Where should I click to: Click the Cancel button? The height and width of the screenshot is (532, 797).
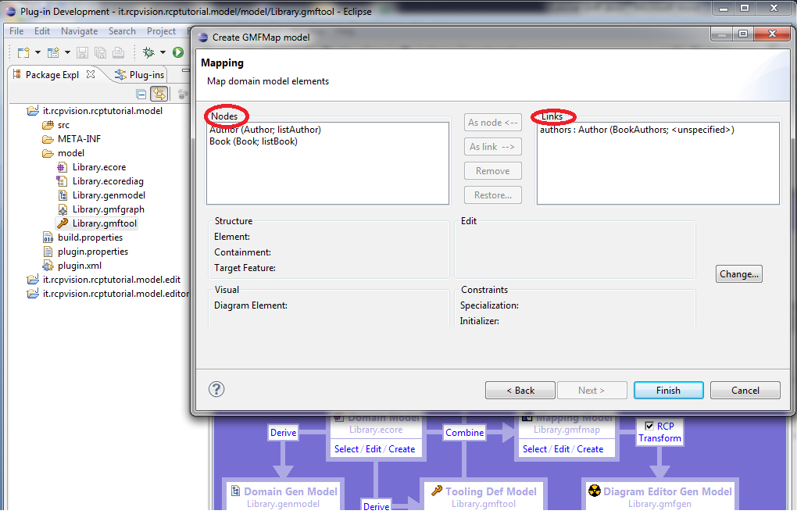coord(745,391)
